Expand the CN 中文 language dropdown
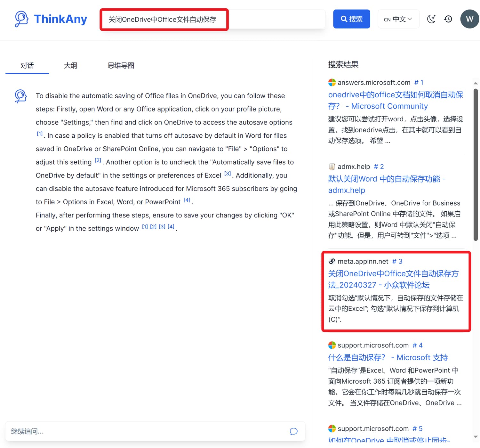The image size is (480, 448). pyautogui.click(x=398, y=19)
